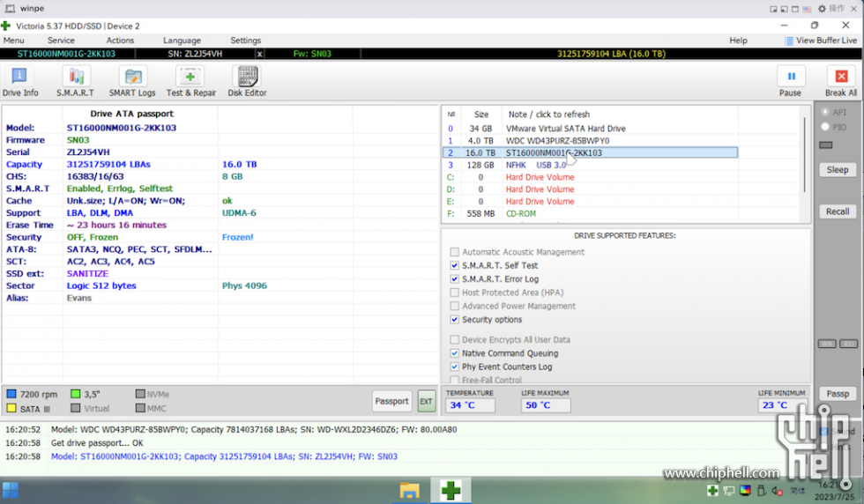Click the Life Minimum 23 °C field
Screen dimensions: 864x504
782,404
